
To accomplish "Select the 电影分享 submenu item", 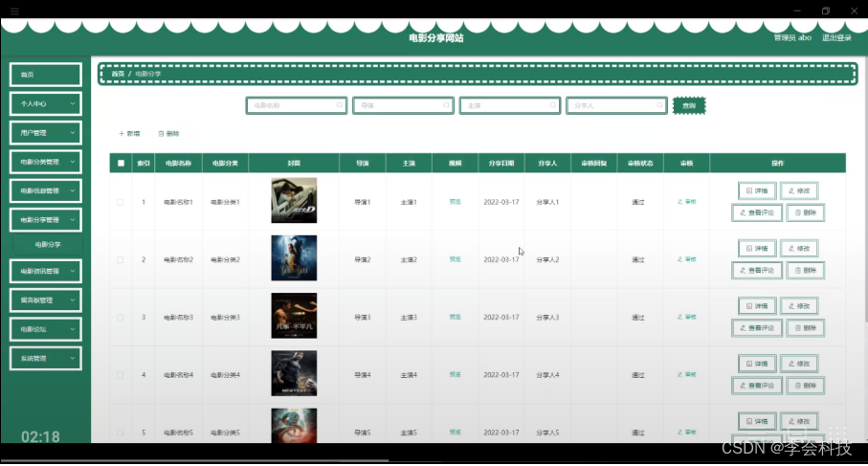I will (48, 244).
